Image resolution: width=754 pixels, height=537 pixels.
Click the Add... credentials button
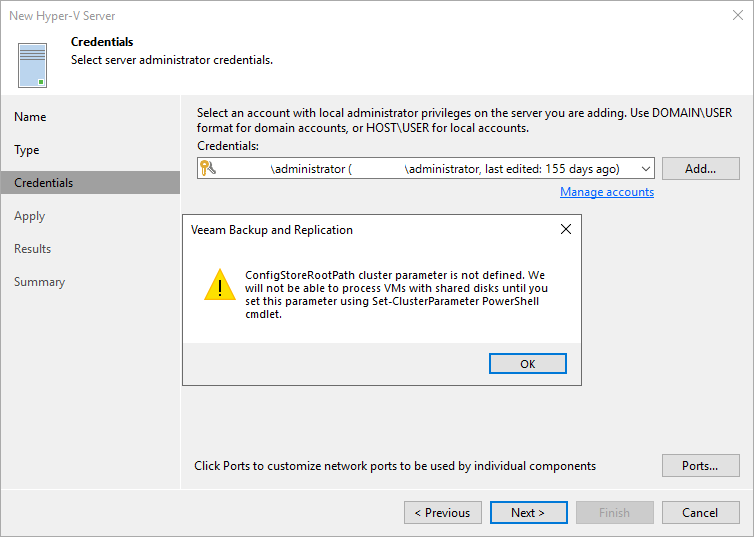point(701,169)
